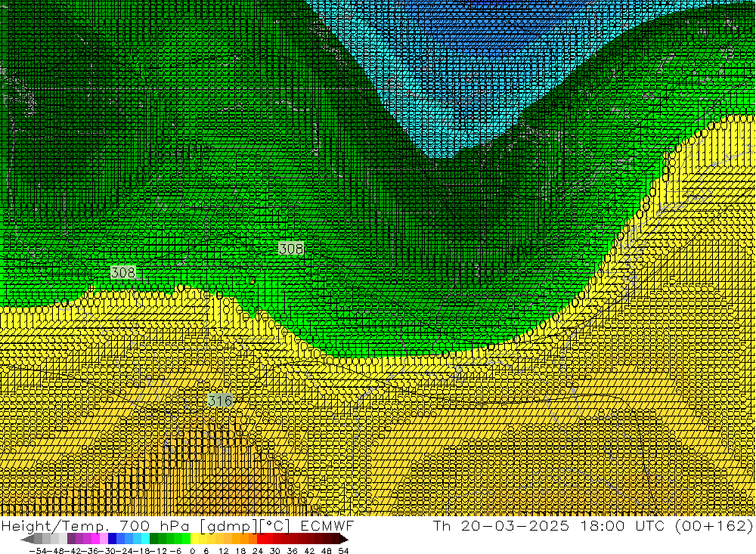Click the 24 value on the temperature legend

258,551
